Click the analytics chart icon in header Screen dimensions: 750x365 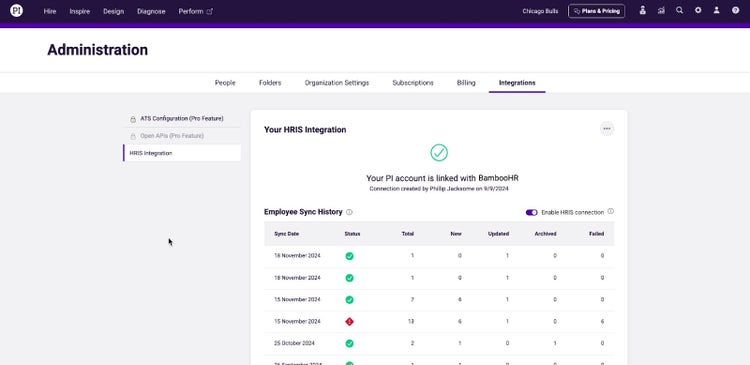pos(661,11)
